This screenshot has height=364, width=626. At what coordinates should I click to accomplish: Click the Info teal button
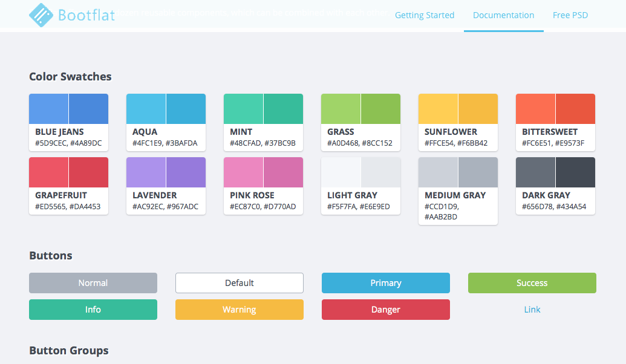(x=93, y=310)
